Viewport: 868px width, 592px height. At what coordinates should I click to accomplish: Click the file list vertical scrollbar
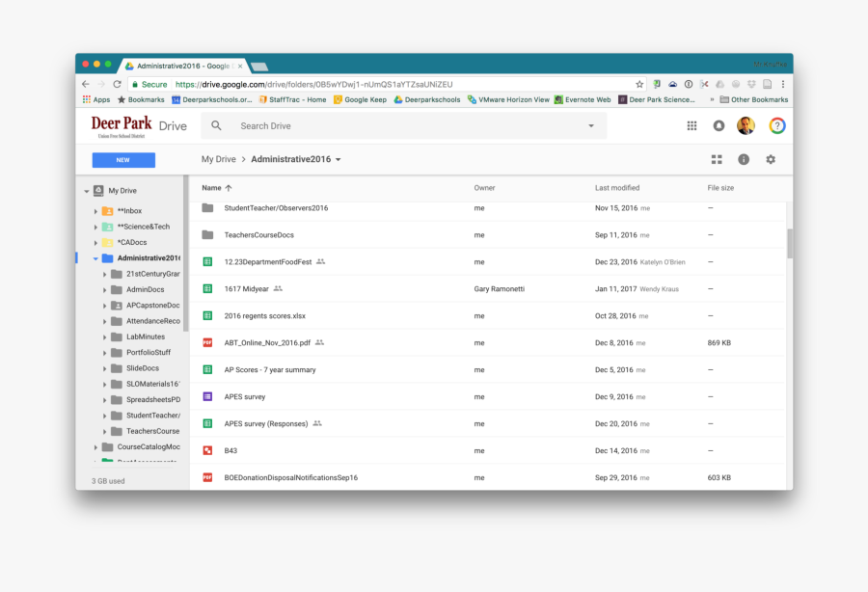[790, 243]
